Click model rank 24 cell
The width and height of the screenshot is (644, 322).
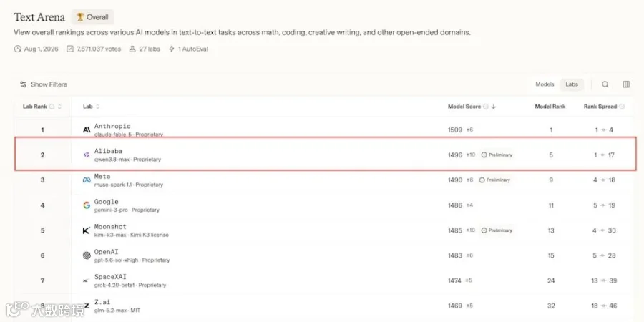[x=551, y=280]
